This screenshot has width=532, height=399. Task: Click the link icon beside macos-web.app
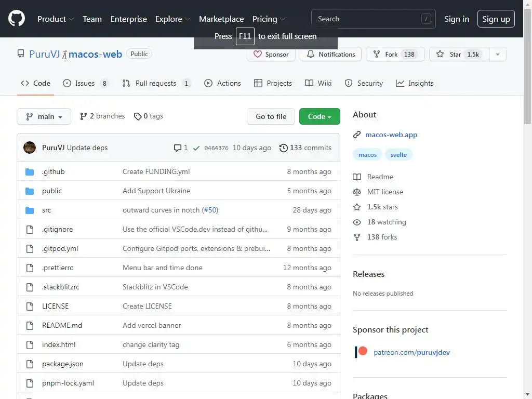pyautogui.click(x=356, y=135)
